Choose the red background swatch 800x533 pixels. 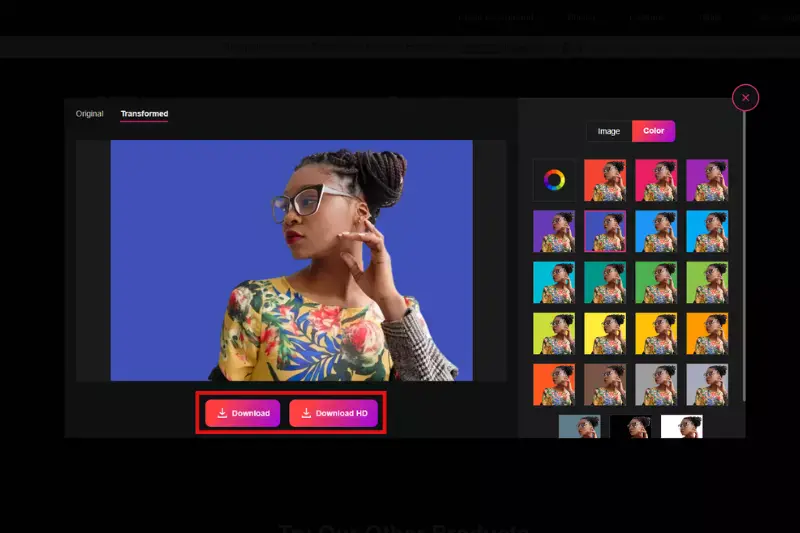pyautogui.click(x=605, y=180)
